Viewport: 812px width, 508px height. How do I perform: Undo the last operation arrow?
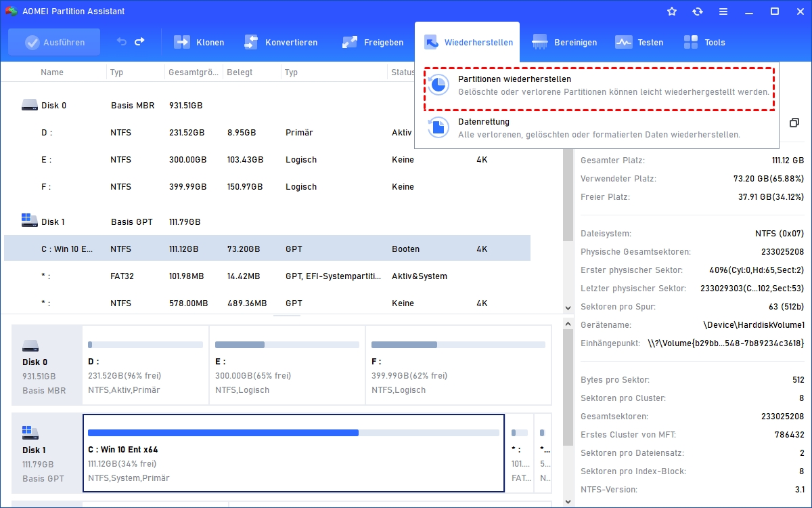122,42
